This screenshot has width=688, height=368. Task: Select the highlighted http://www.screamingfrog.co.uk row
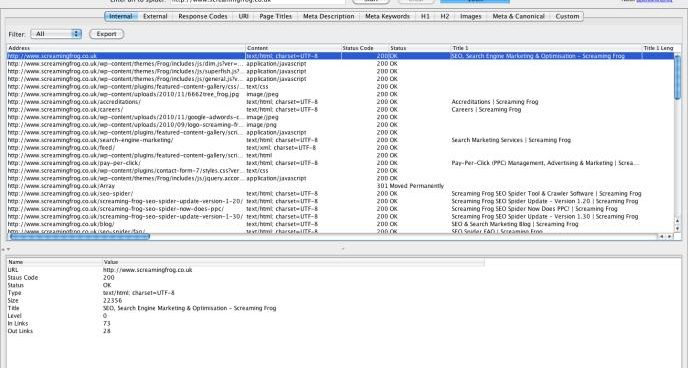340,56
